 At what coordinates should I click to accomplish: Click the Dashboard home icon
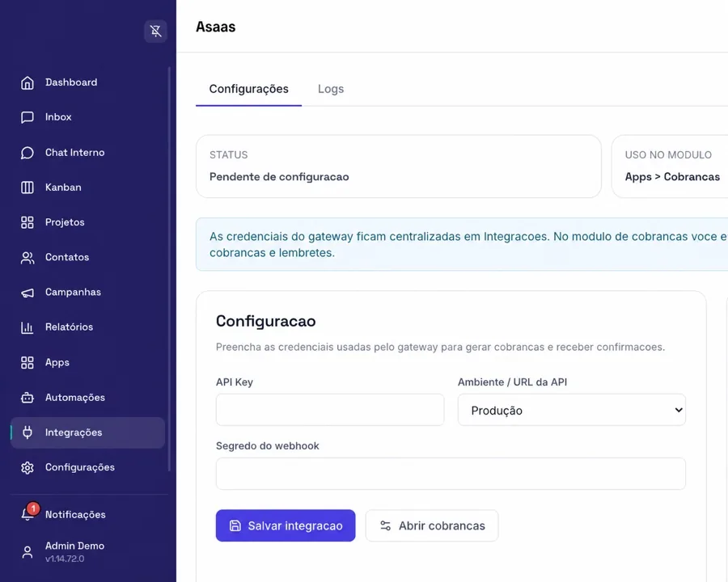click(x=28, y=82)
